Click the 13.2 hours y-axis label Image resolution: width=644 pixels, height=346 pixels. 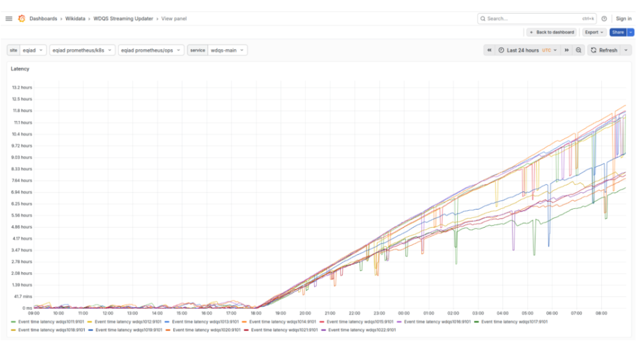22,87
